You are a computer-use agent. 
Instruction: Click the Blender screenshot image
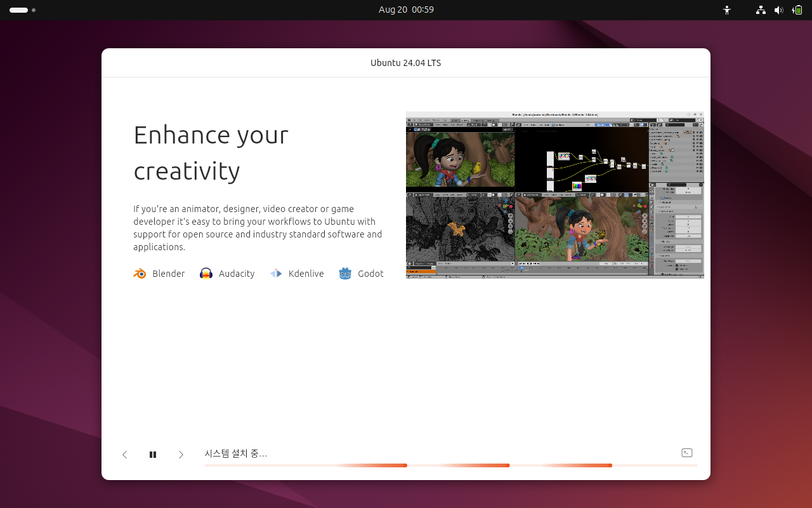click(555, 195)
